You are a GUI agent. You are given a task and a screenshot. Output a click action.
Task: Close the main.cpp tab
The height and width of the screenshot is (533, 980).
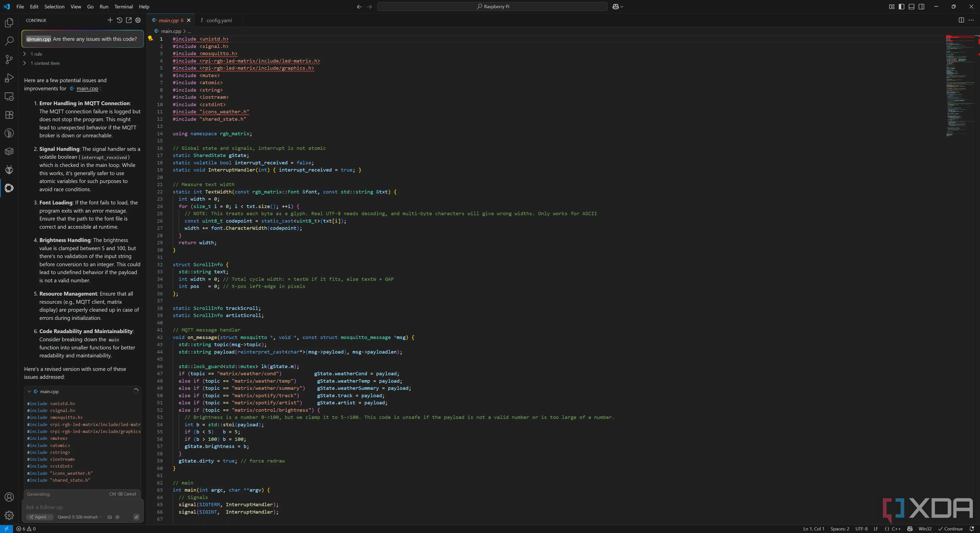(189, 20)
